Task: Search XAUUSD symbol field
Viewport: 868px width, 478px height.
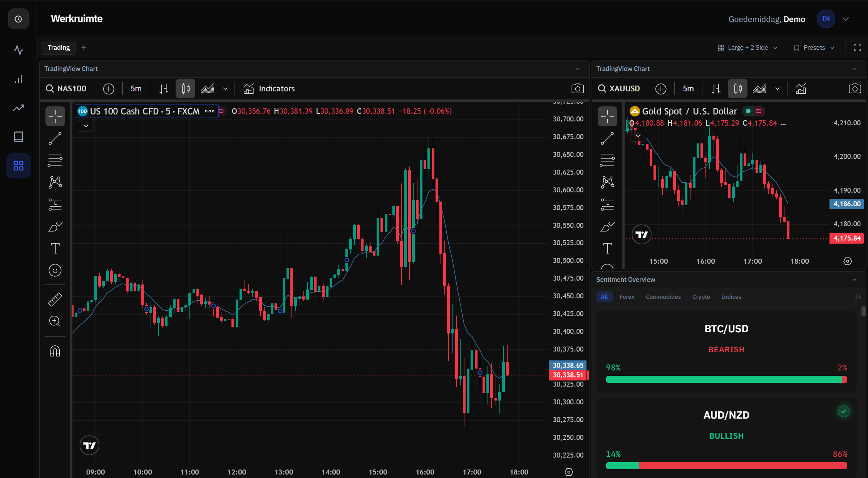Action: pos(619,89)
